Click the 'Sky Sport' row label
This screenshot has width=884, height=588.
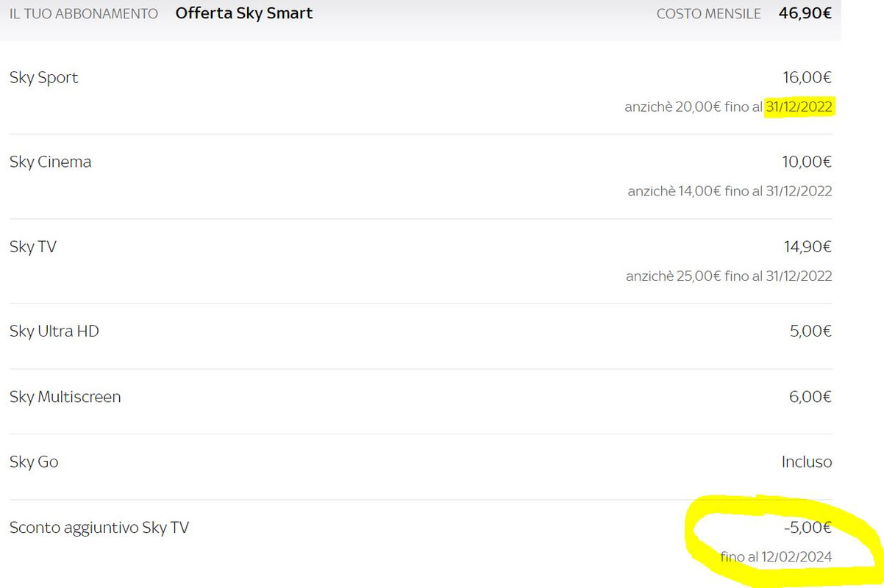coord(44,78)
